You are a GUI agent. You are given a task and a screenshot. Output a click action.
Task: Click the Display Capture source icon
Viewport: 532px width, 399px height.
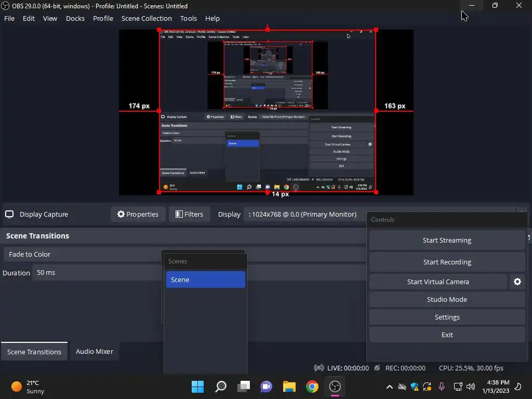[9, 214]
